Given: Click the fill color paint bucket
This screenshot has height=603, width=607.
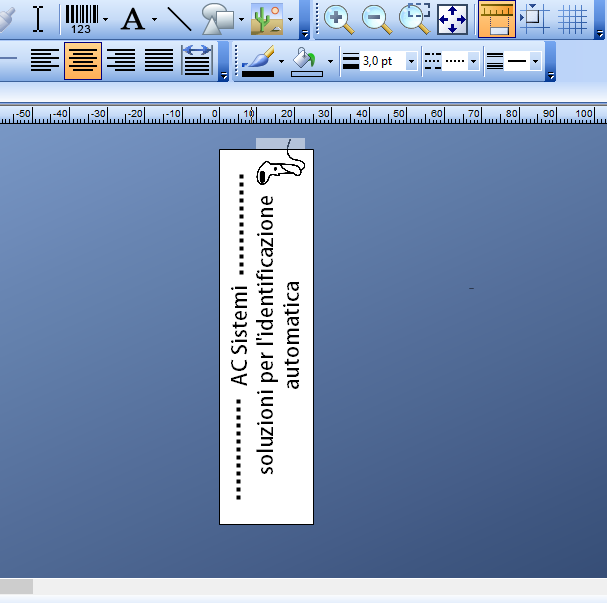Looking at the screenshot, I should click(307, 61).
